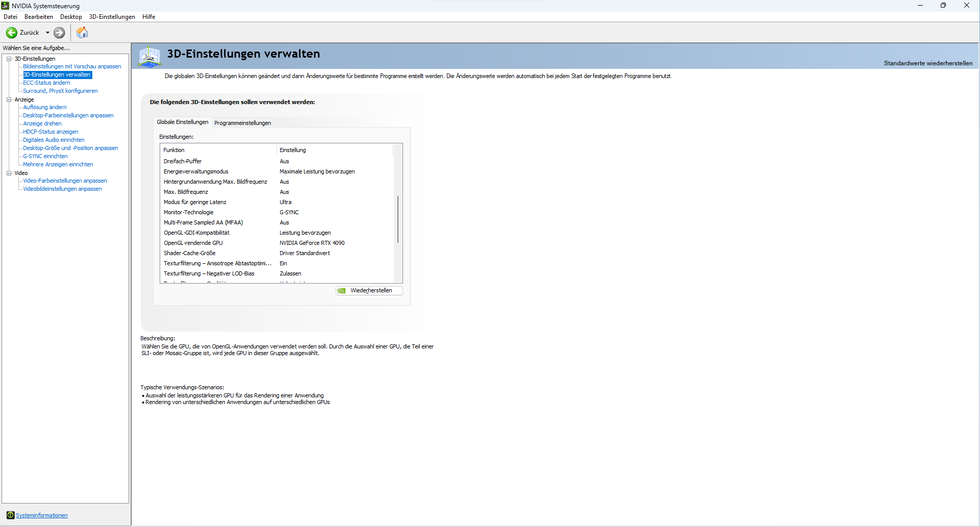Open the Hilfe menu

pyautogui.click(x=149, y=17)
